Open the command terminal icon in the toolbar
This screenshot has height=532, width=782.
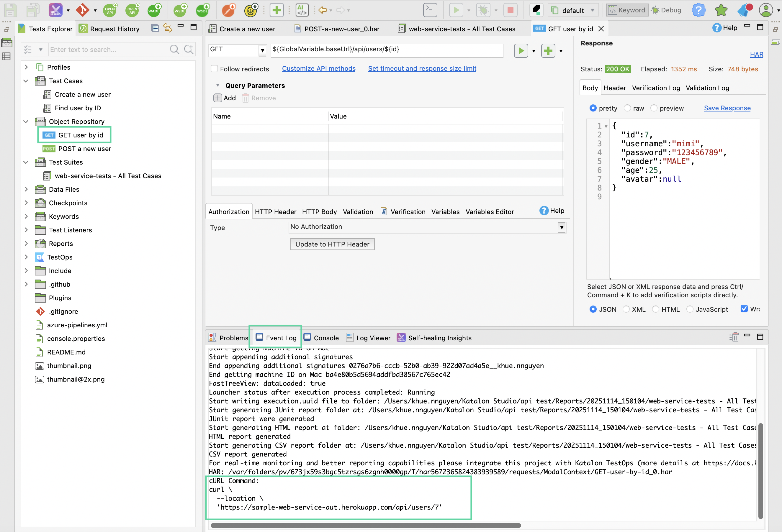point(430,10)
